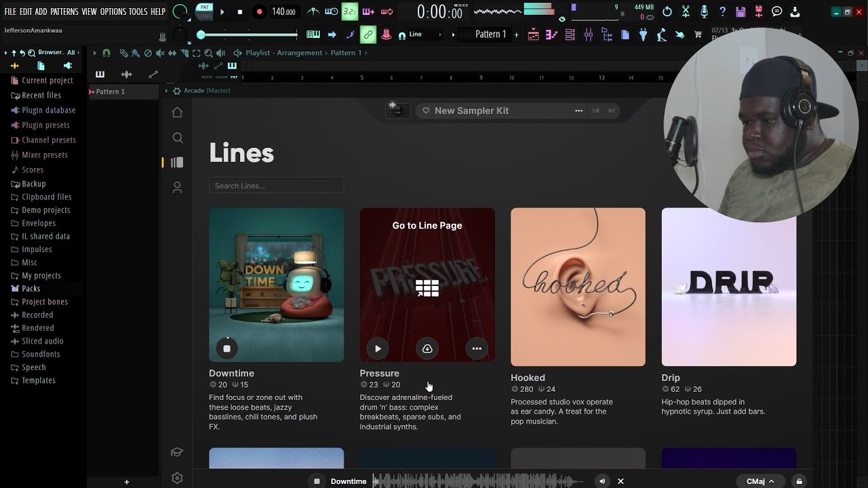Image resolution: width=868 pixels, height=488 pixels.
Task: Toggle typing keyboard to piano
Action: pyautogui.click(x=313, y=35)
